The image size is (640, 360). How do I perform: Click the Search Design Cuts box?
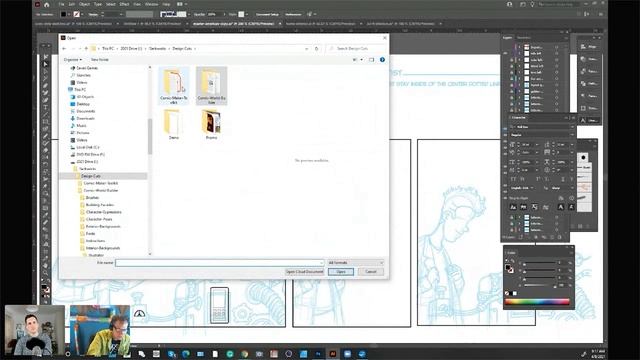pyautogui.click(x=356, y=49)
